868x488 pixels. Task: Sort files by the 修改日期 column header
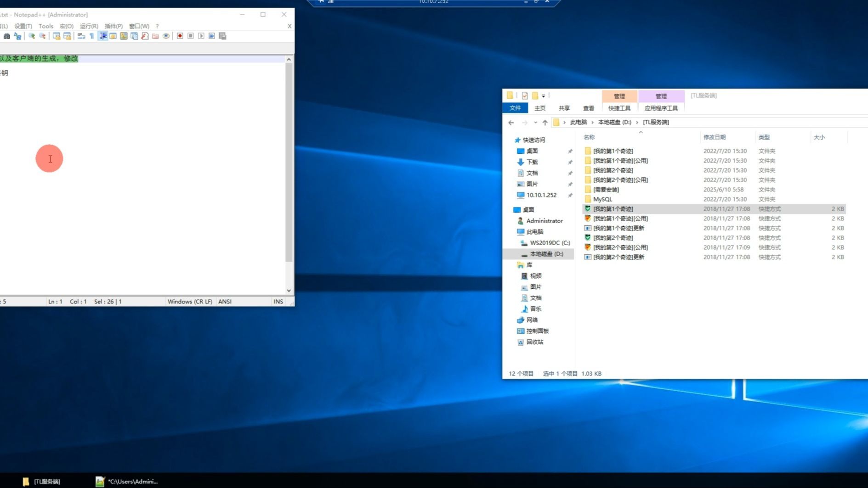pos(714,137)
